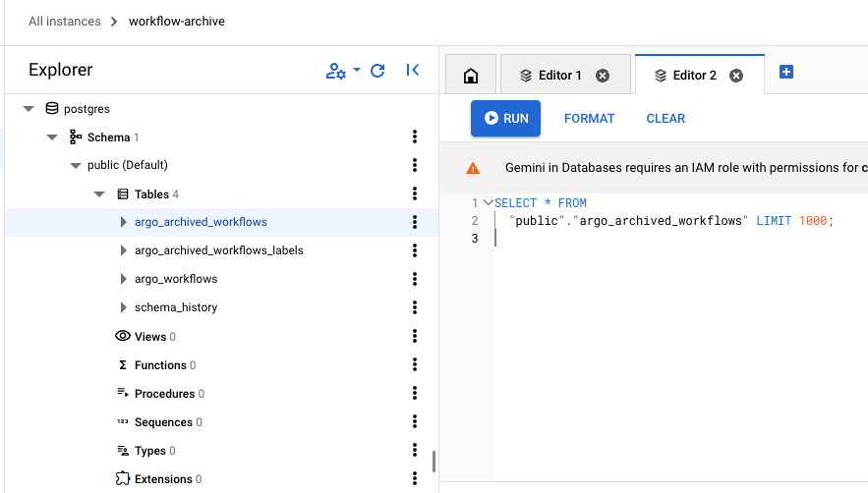
Task: Format the SQL query
Action: (x=589, y=119)
